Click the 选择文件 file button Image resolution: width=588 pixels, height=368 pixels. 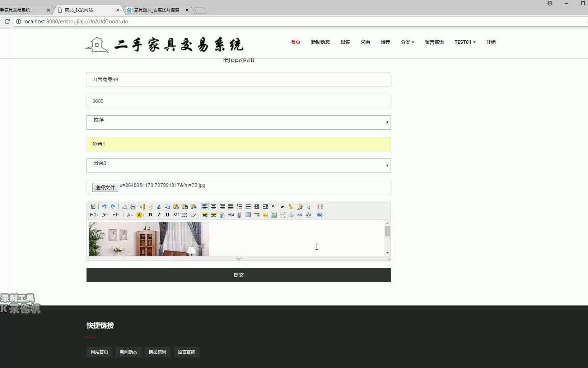point(105,187)
